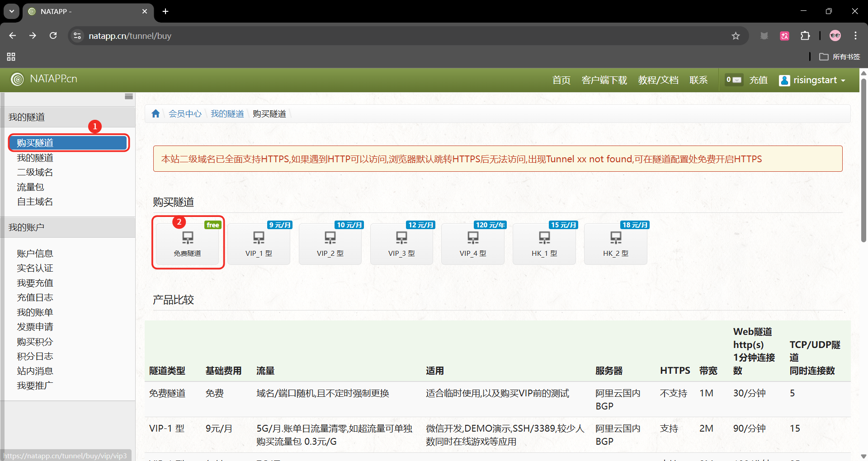Open 我要充值 in the sidebar
The width and height of the screenshot is (868, 461).
click(35, 283)
